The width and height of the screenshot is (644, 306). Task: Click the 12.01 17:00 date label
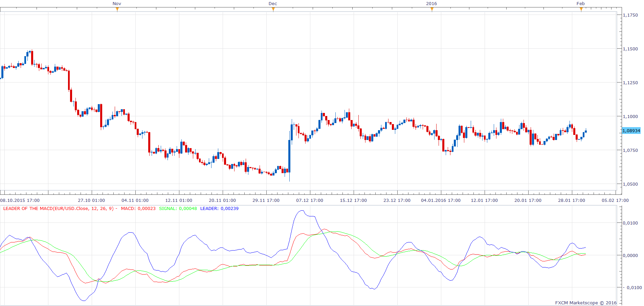point(484,200)
